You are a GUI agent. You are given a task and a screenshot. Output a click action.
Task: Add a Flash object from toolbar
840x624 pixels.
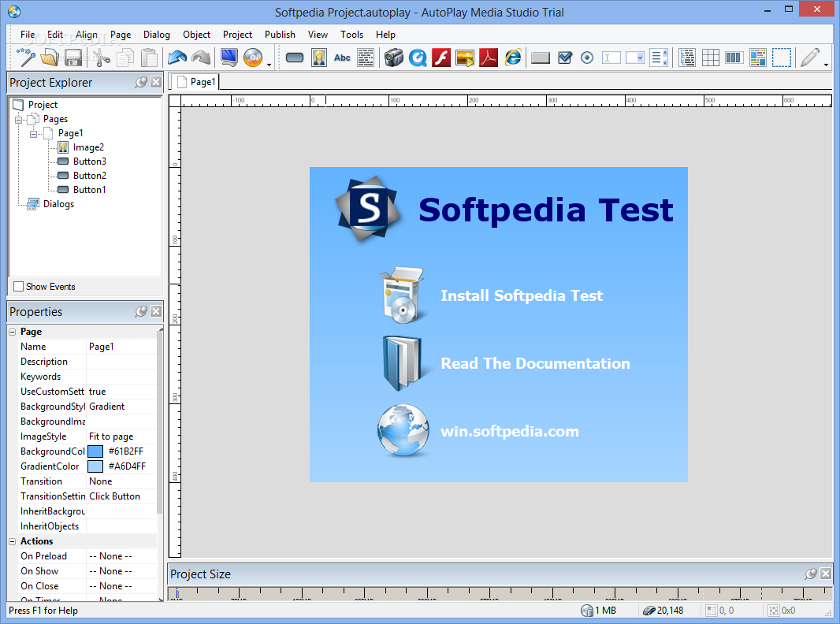click(x=441, y=58)
